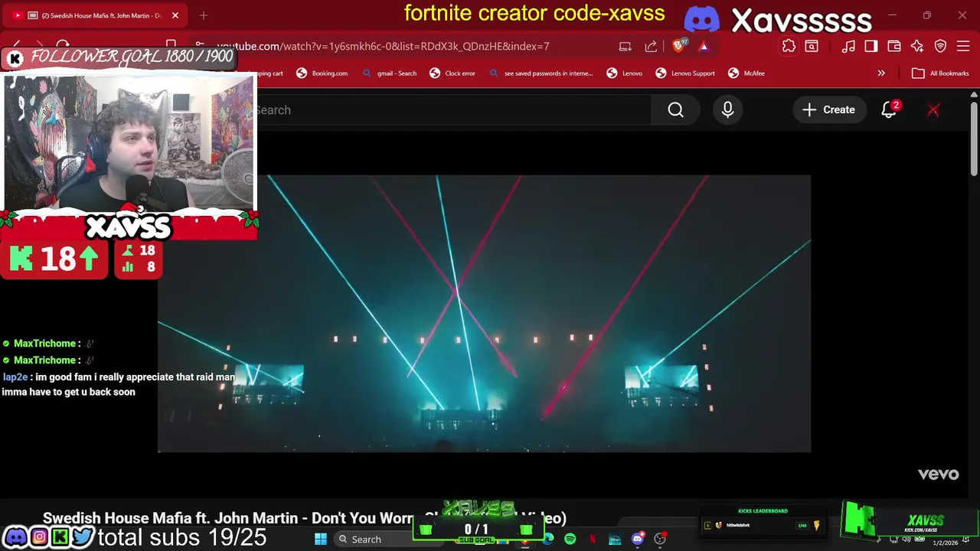
Task: Click the YouTube Create button
Action: [x=828, y=110]
